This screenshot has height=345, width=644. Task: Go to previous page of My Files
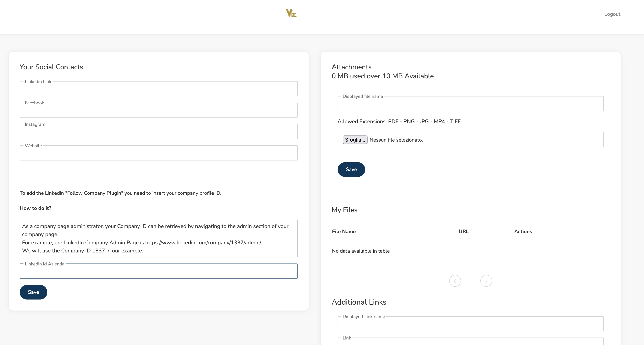tap(455, 281)
